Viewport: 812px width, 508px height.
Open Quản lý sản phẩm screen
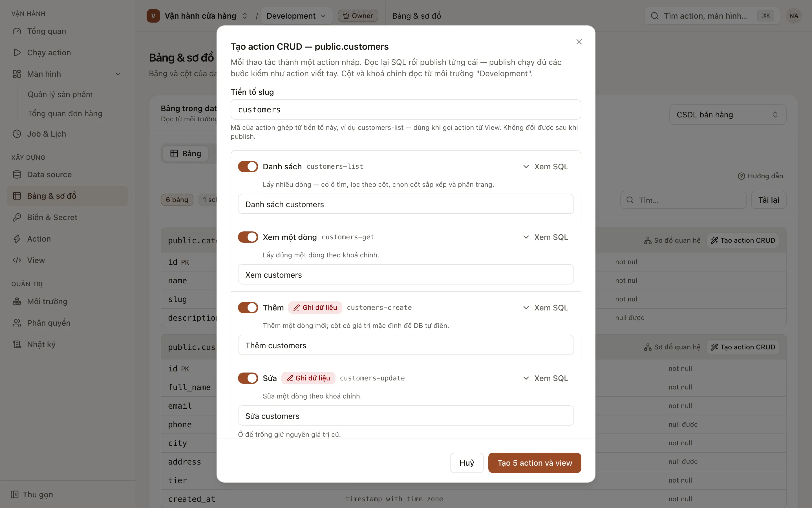(60, 95)
